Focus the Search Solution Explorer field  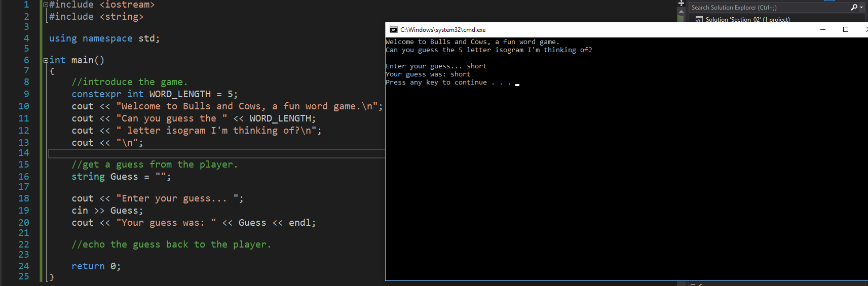click(x=769, y=7)
